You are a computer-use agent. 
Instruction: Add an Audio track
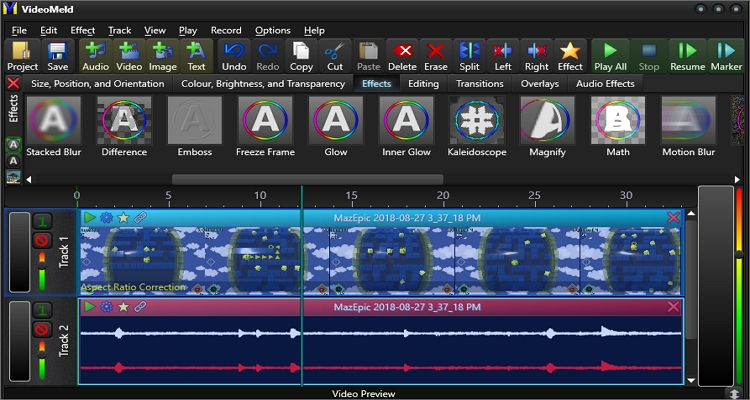[x=96, y=56]
